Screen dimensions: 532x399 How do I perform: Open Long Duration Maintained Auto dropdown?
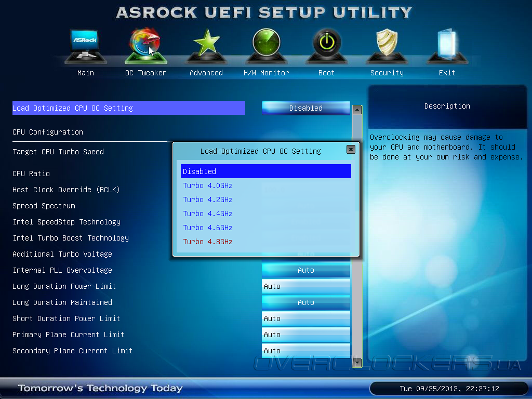tap(305, 302)
